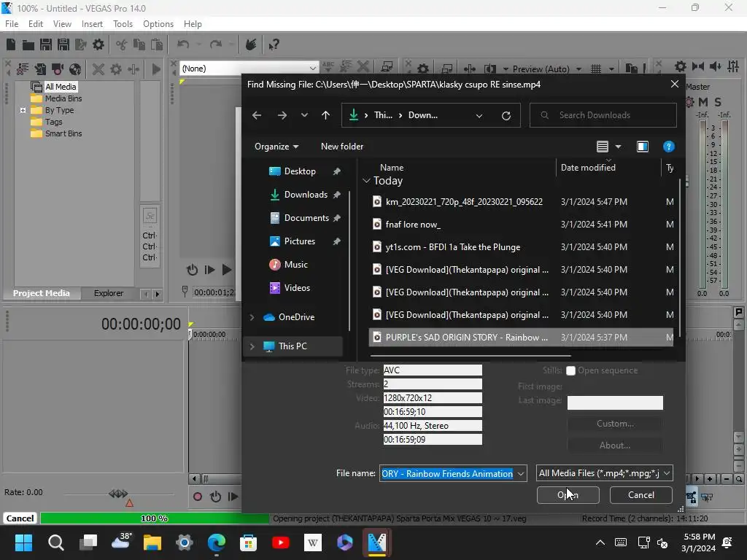Click the Search Downloads field

[x=603, y=115]
